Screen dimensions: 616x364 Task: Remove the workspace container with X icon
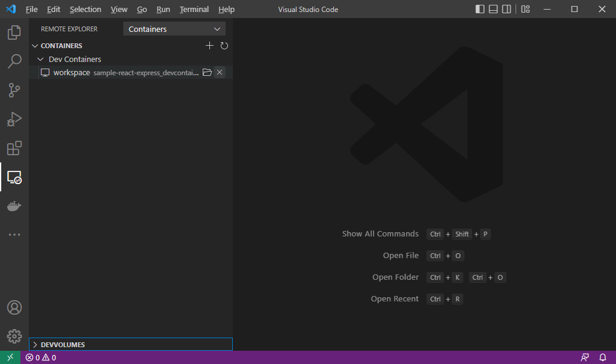(220, 72)
